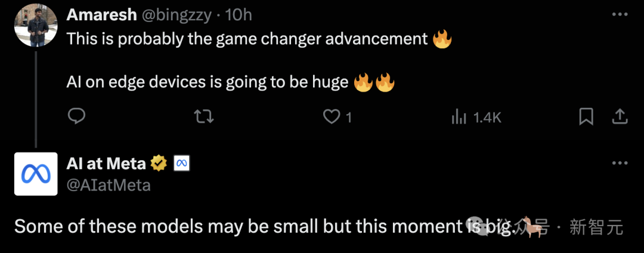The height and width of the screenshot is (253, 644).
Task: View analytics showing 1.4K views
Action: tap(476, 118)
